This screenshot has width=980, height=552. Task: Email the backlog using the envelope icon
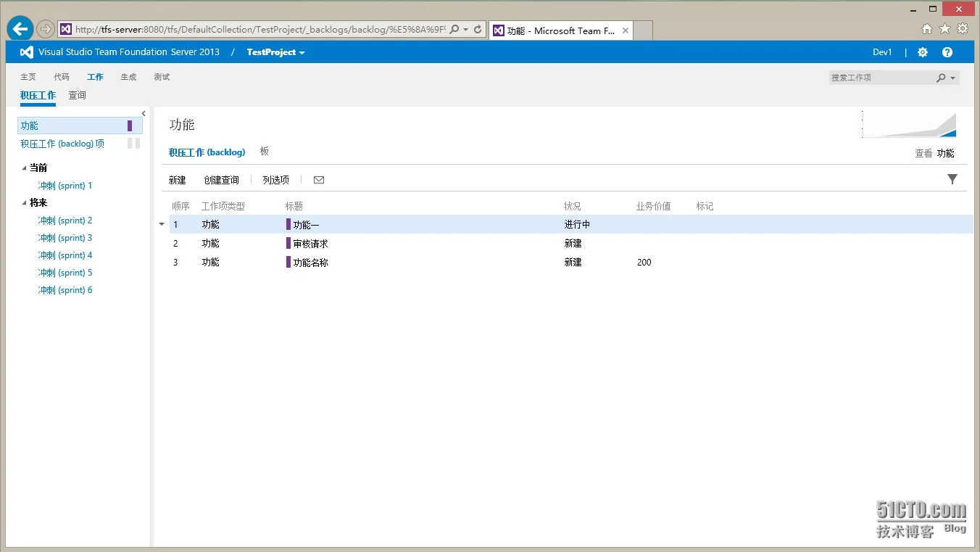click(319, 180)
